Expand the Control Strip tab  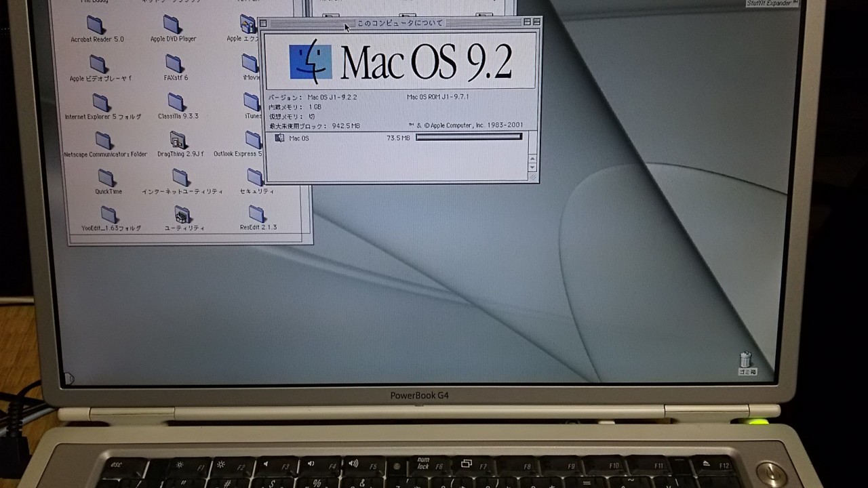pyautogui.click(x=68, y=378)
